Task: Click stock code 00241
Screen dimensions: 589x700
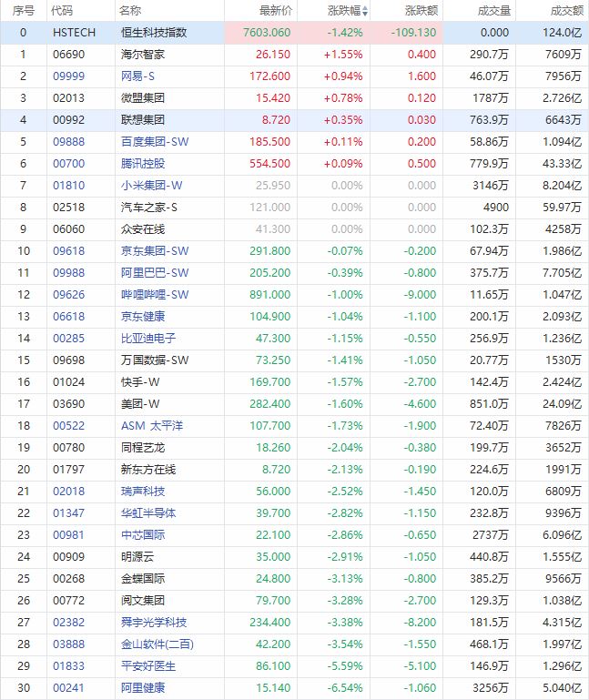Action: (x=69, y=689)
